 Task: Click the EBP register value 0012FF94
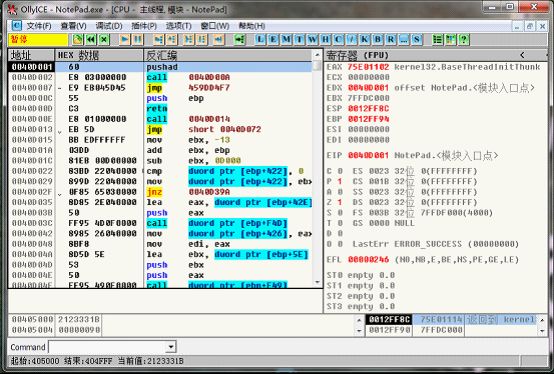tap(368, 119)
